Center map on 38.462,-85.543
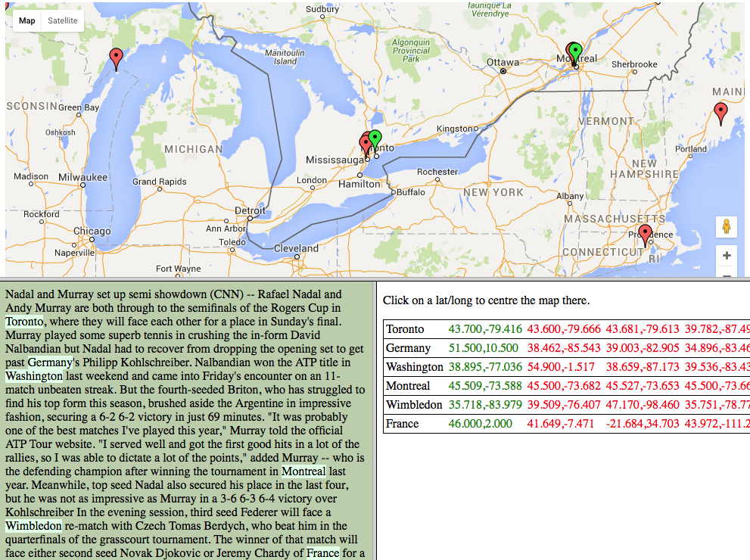 564,348
